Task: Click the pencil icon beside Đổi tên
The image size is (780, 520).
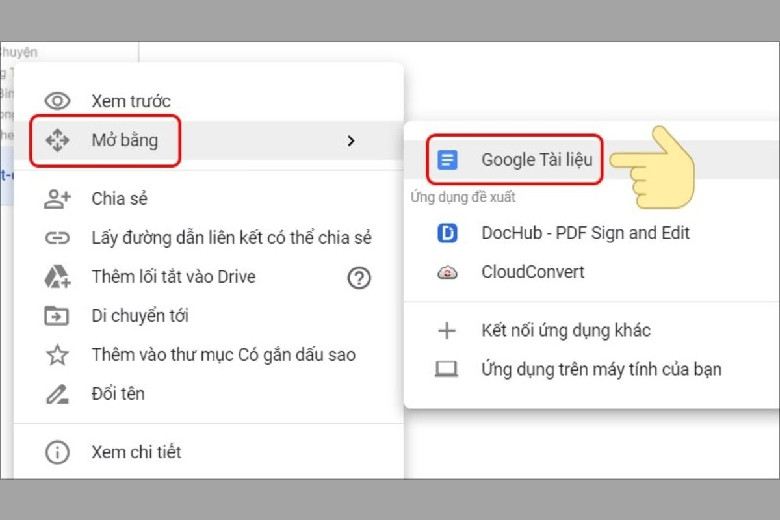Action: (57, 394)
